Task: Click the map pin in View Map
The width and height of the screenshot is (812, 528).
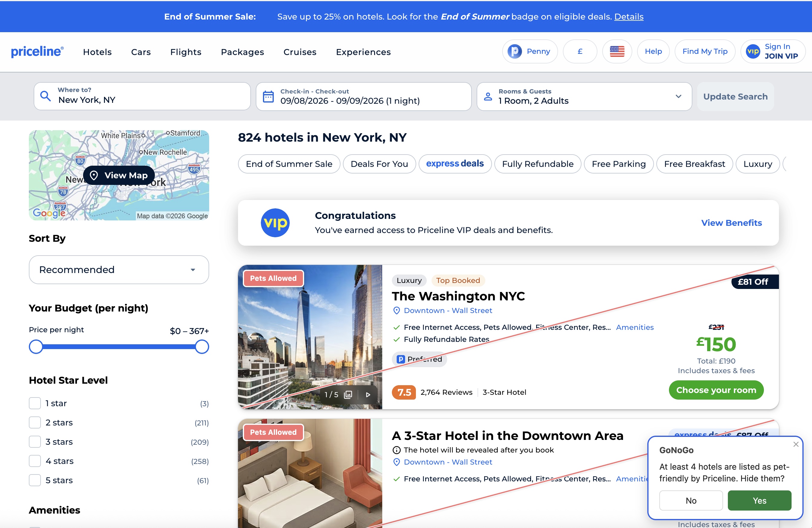Action: click(94, 175)
